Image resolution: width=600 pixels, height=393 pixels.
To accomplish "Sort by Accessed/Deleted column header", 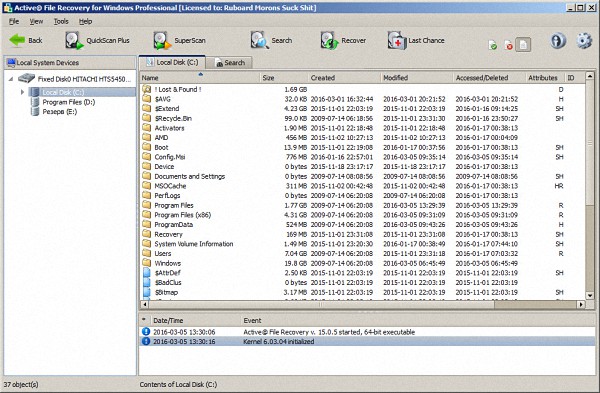I will click(489, 78).
